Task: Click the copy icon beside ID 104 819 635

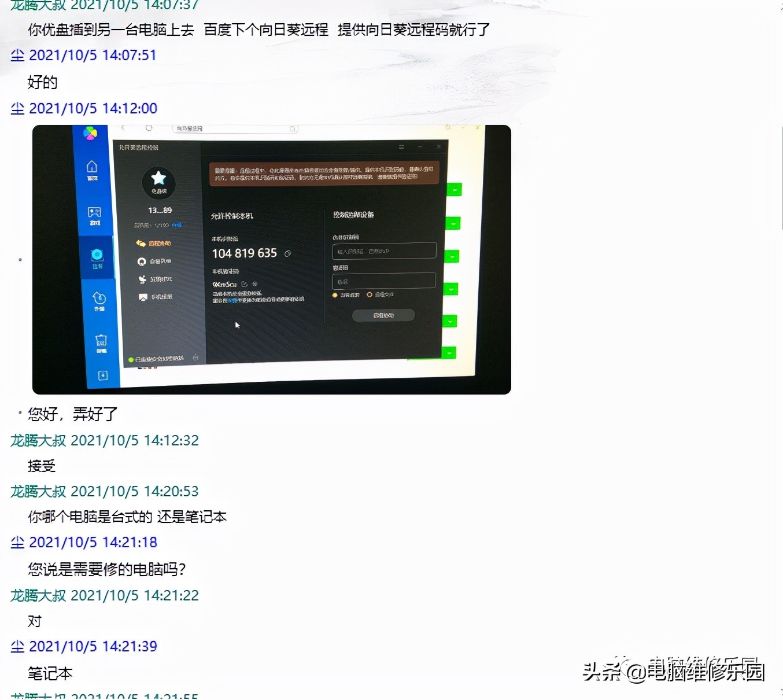Action: click(288, 253)
